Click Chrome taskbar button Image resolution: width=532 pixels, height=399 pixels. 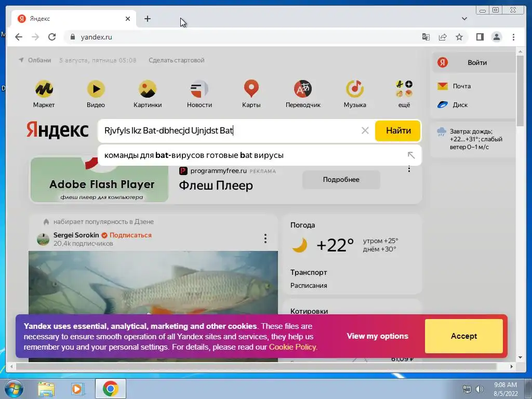click(x=110, y=389)
